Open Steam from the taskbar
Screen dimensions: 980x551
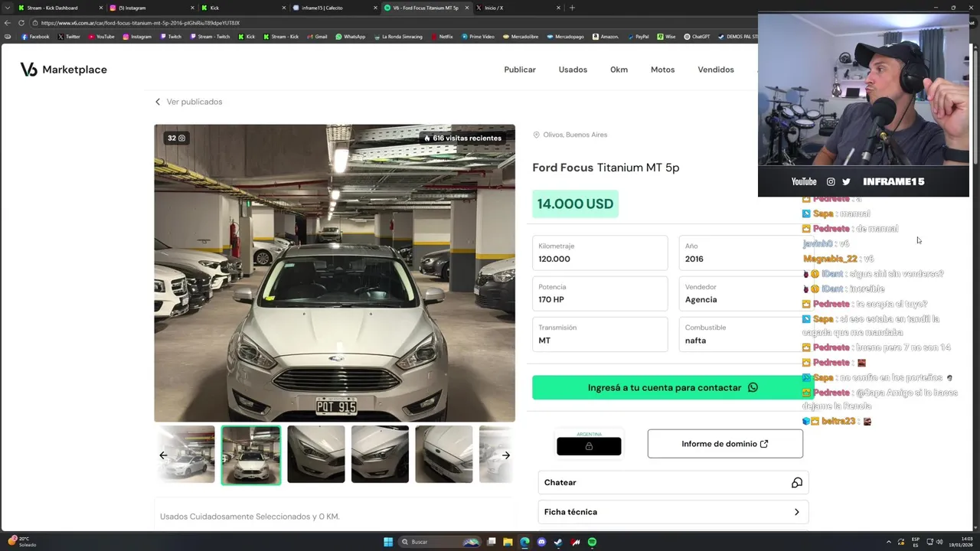(558, 542)
